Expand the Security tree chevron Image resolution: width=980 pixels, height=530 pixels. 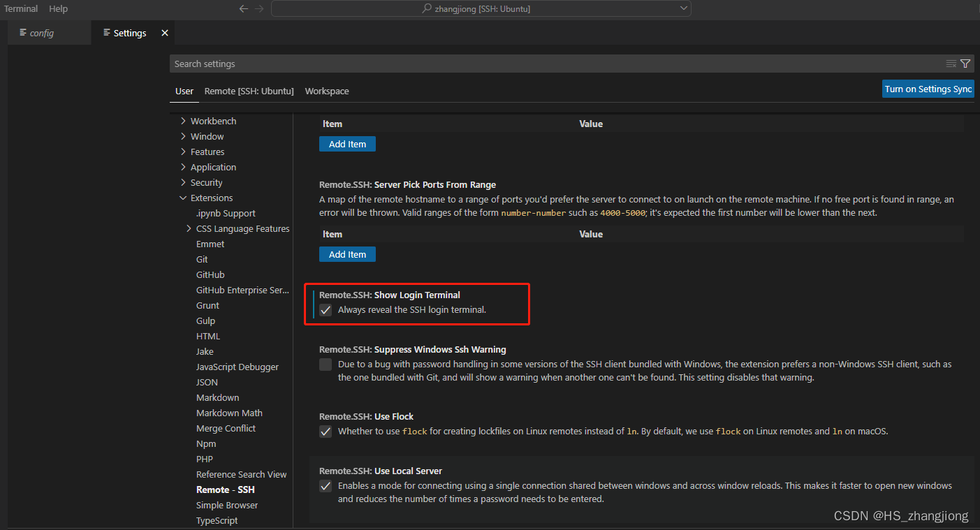[x=183, y=182]
